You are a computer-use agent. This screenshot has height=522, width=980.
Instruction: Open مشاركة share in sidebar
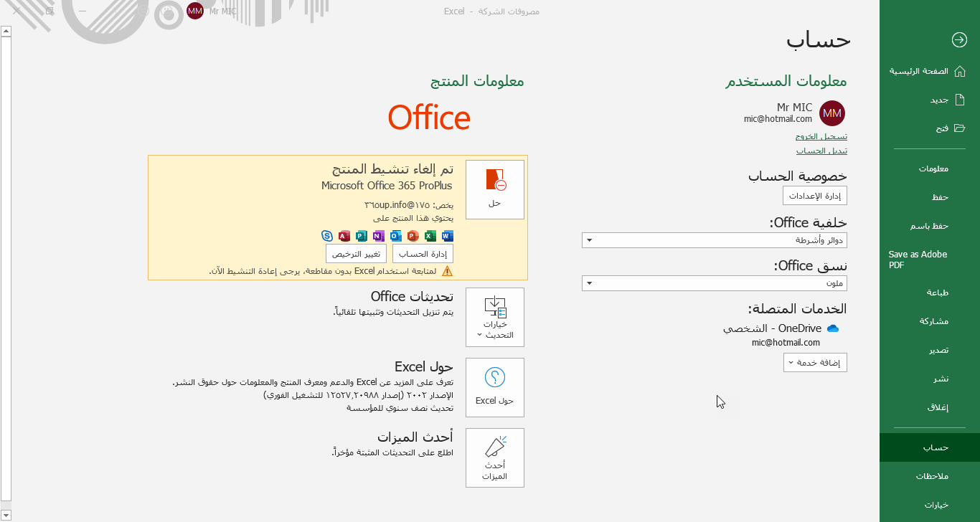[x=930, y=321]
